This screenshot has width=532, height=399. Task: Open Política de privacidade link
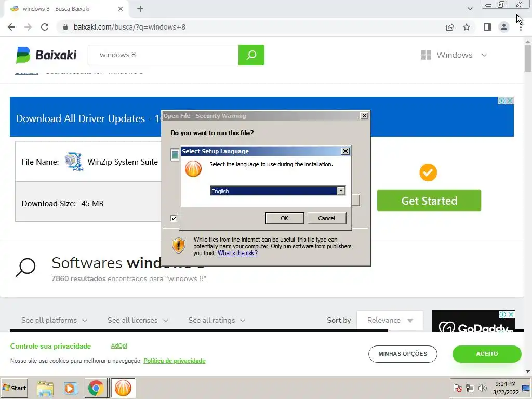pos(175,361)
